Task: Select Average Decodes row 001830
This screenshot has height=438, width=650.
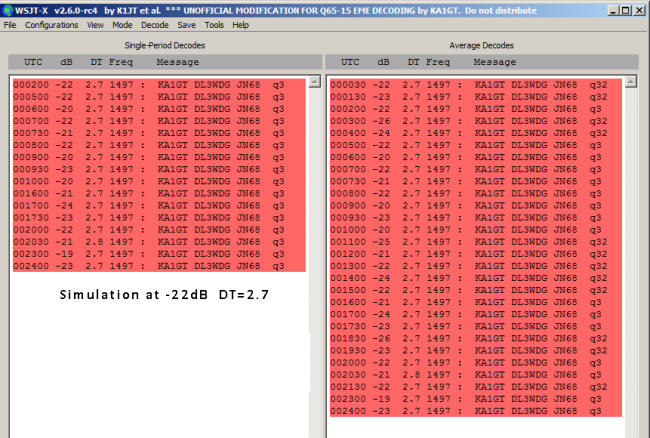Action: pos(476,339)
